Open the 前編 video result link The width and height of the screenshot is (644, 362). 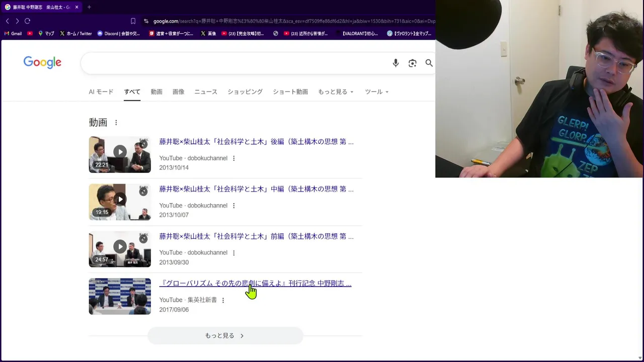click(257, 236)
